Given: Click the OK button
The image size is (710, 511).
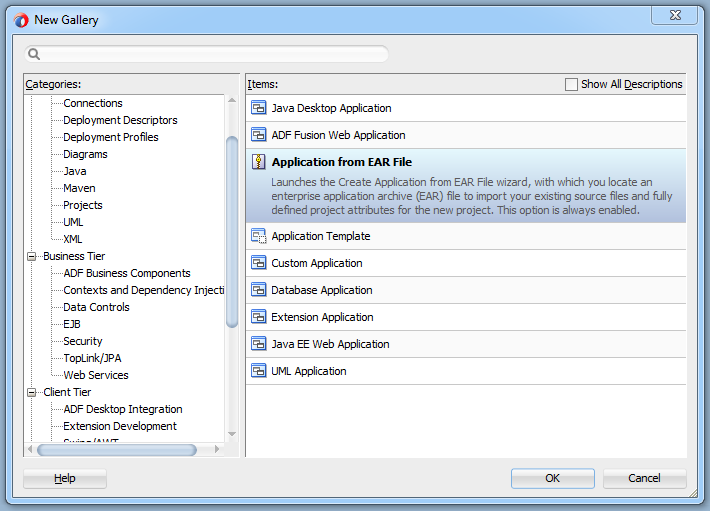Looking at the screenshot, I should tap(552, 478).
